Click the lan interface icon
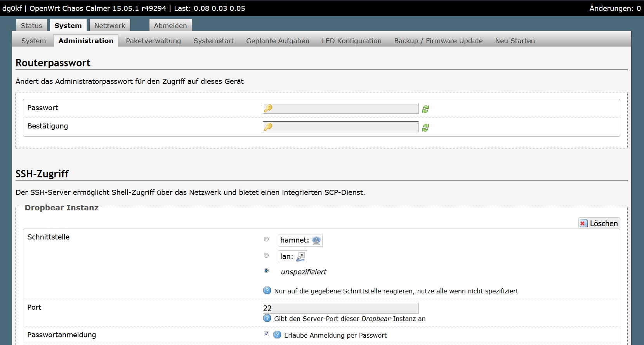This screenshot has height=345, width=644. [x=301, y=257]
